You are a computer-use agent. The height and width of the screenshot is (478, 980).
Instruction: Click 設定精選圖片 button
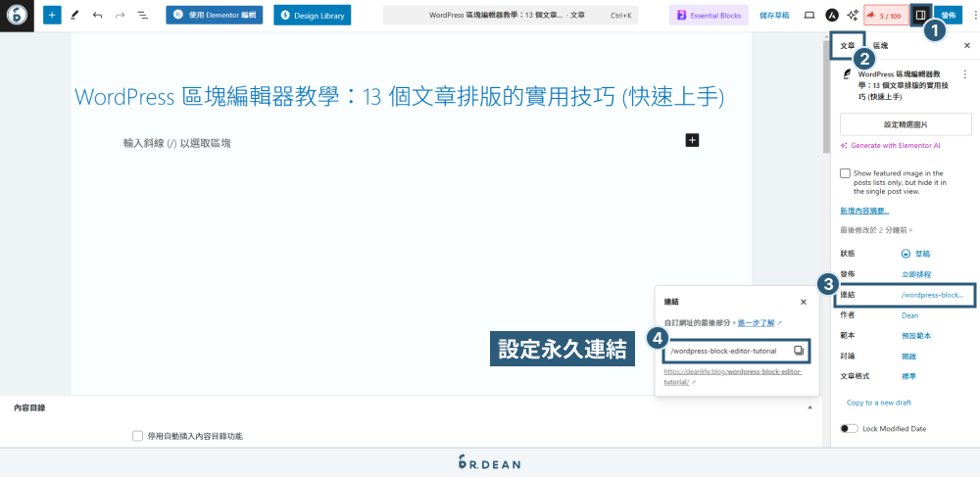(906, 124)
